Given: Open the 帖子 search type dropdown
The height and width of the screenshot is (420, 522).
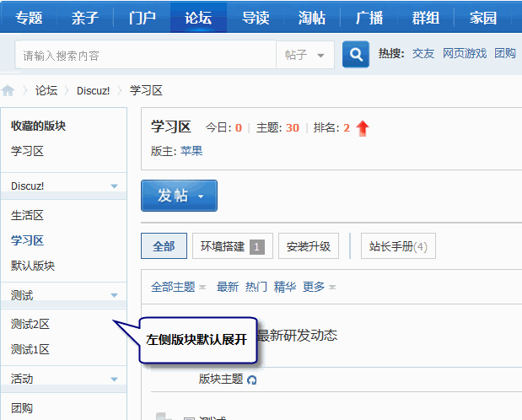Looking at the screenshot, I should tap(304, 56).
